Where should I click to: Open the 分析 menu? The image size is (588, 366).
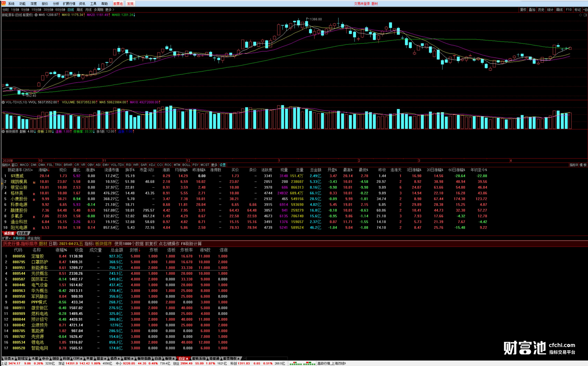click(56, 4)
